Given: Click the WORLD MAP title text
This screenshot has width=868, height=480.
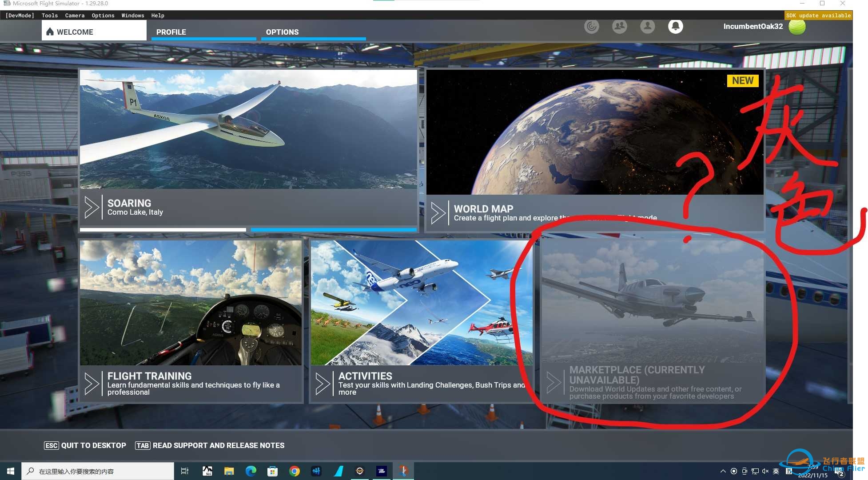Looking at the screenshot, I should pos(483,209).
